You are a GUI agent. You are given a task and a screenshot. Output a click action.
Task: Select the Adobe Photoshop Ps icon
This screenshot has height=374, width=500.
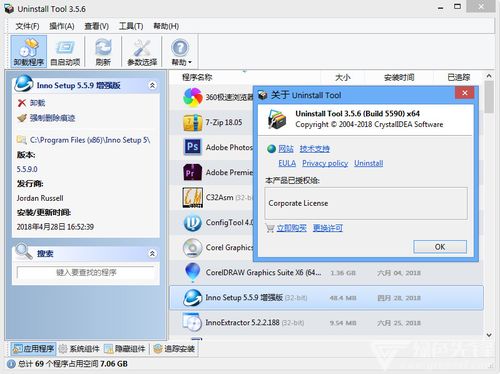[x=193, y=147]
